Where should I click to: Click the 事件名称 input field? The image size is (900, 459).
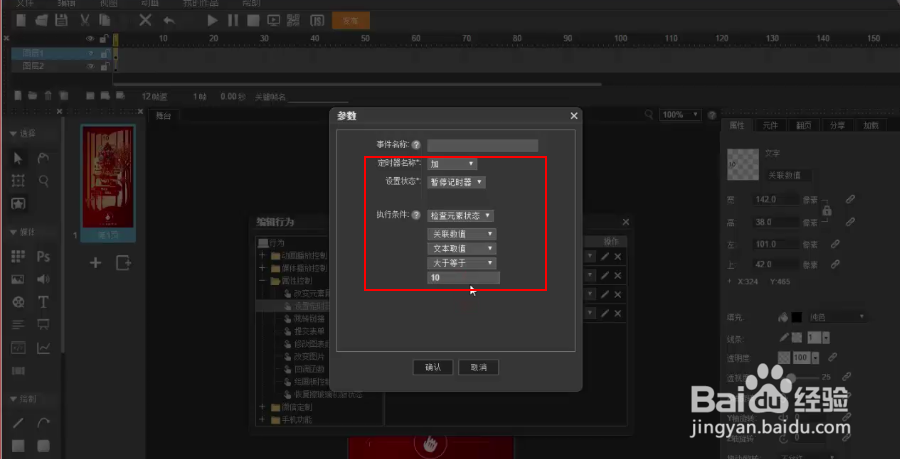483,146
